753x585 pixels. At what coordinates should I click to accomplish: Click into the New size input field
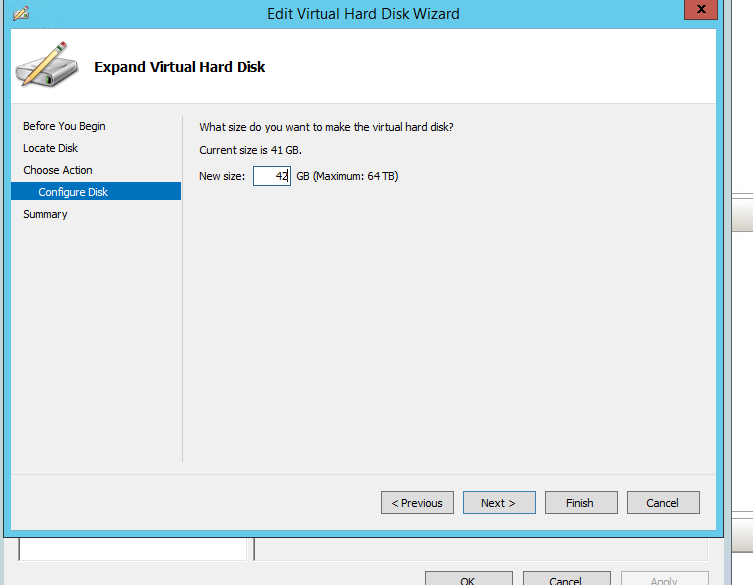pyautogui.click(x=270, y=176)
